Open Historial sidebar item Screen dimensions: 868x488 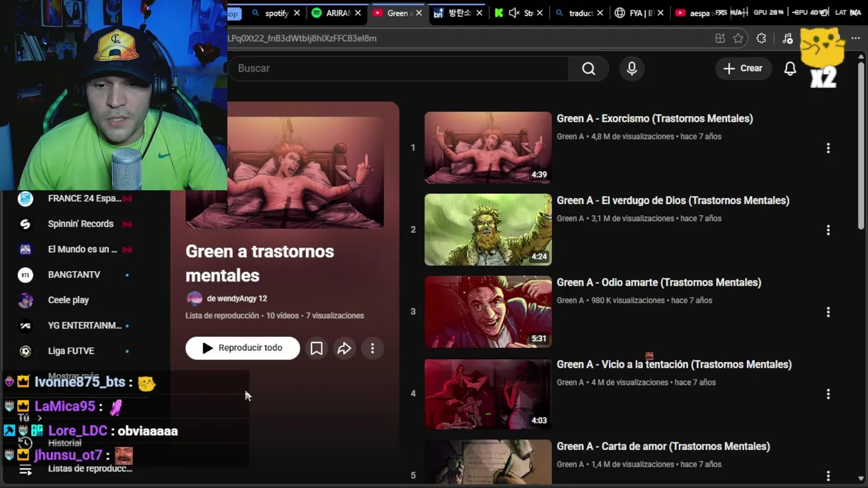[64, 443]
